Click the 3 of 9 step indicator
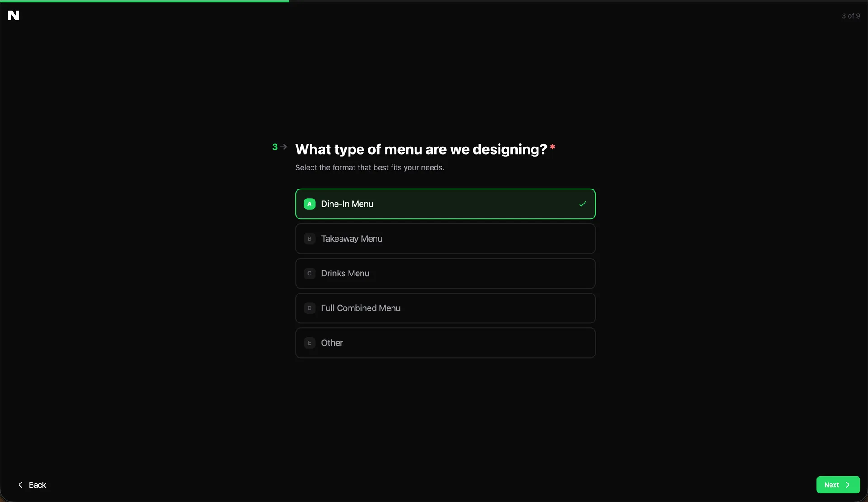This screenshot has height=502, width=868. [x=850, y=16]
